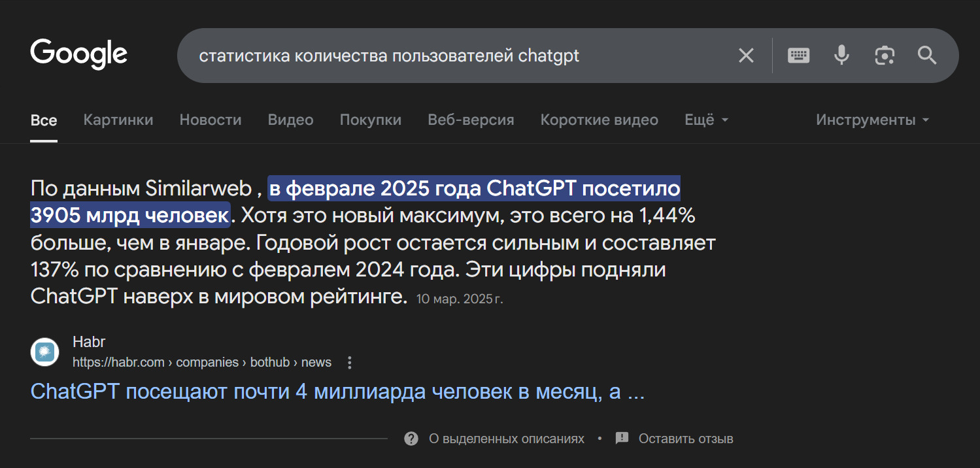Viewport: 980px width, 468px height.
Task: Switch to the Покупки tab
Action: click(371, 120)
